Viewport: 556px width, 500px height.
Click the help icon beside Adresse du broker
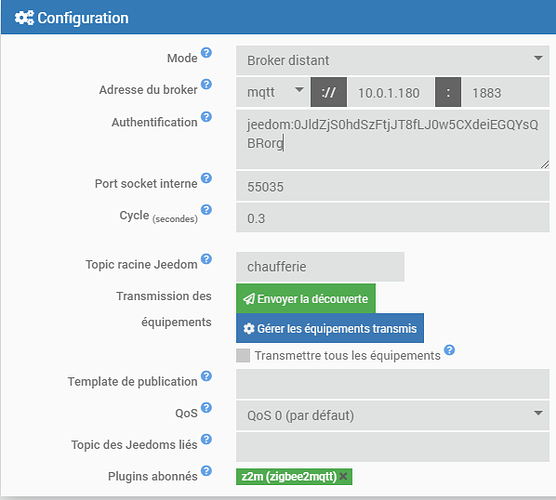pos(206,84)
